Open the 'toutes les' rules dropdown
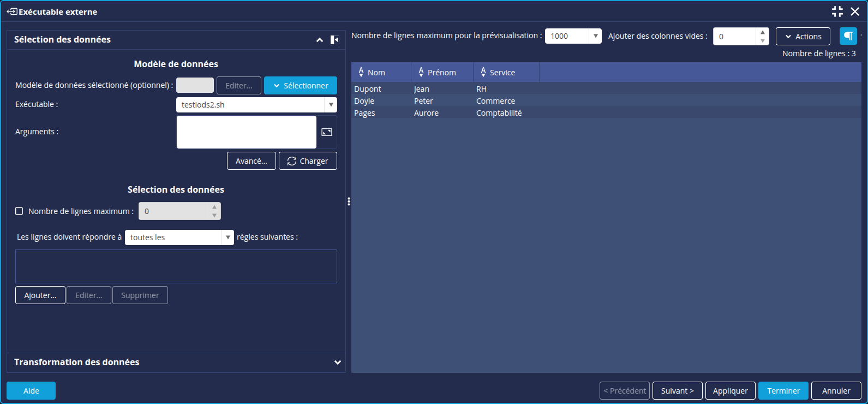Viewport: 868px width, 404px height. coord(228,237)
